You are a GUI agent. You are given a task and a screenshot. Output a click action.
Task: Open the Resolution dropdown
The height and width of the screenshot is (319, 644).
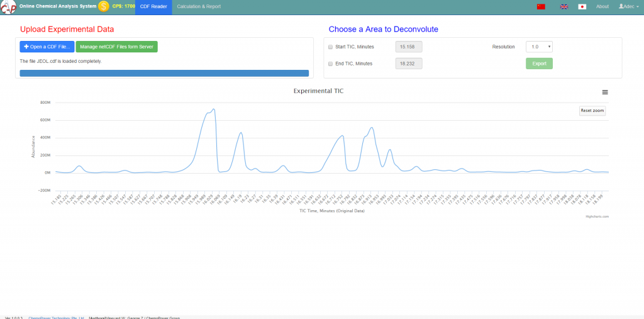click(x=539, y=47)
